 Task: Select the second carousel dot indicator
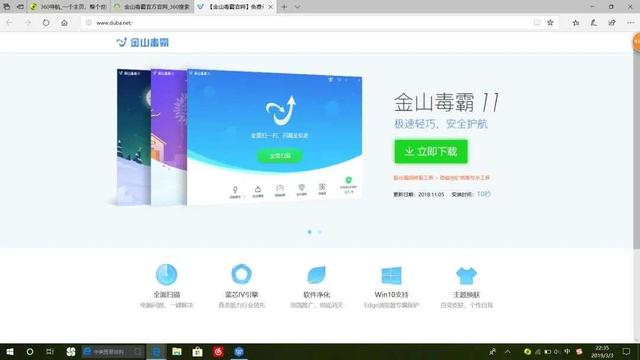[320, 232]
